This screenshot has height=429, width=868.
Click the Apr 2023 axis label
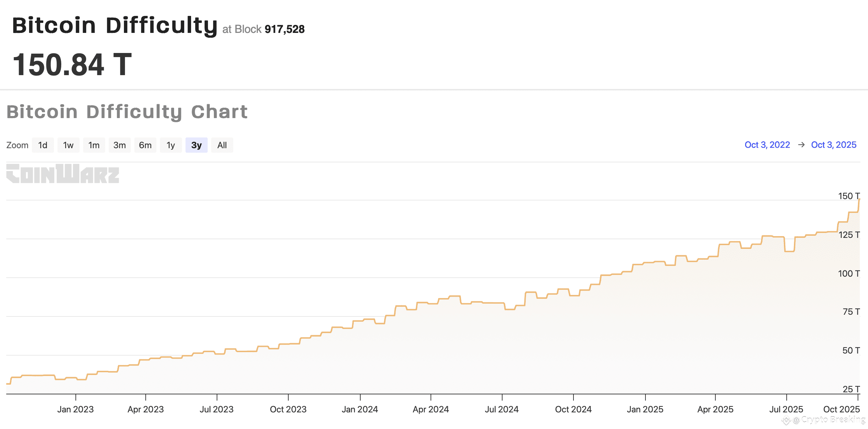point(146,409)
